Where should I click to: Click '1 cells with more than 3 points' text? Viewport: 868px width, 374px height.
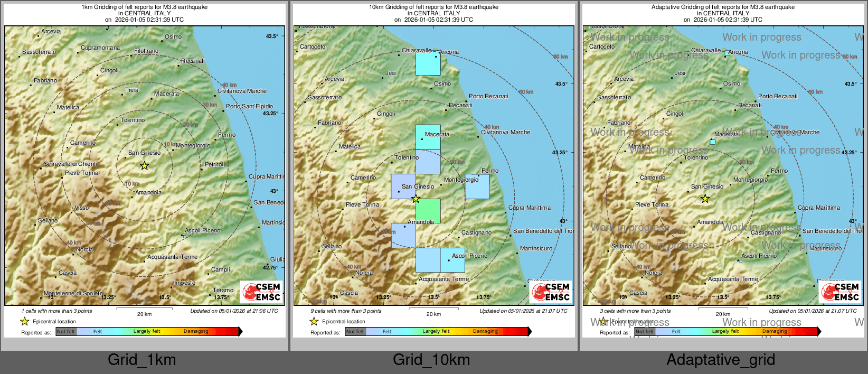(x=57, y=311)
